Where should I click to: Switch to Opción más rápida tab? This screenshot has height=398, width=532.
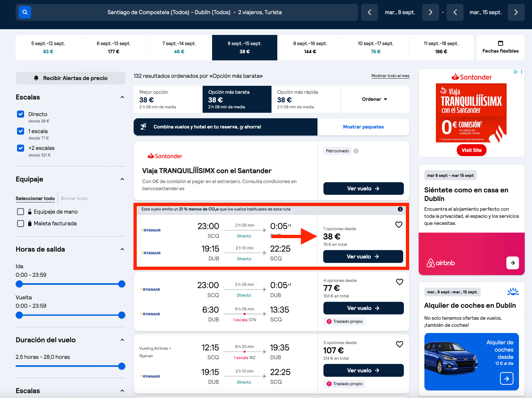click(x=306, y=99)
